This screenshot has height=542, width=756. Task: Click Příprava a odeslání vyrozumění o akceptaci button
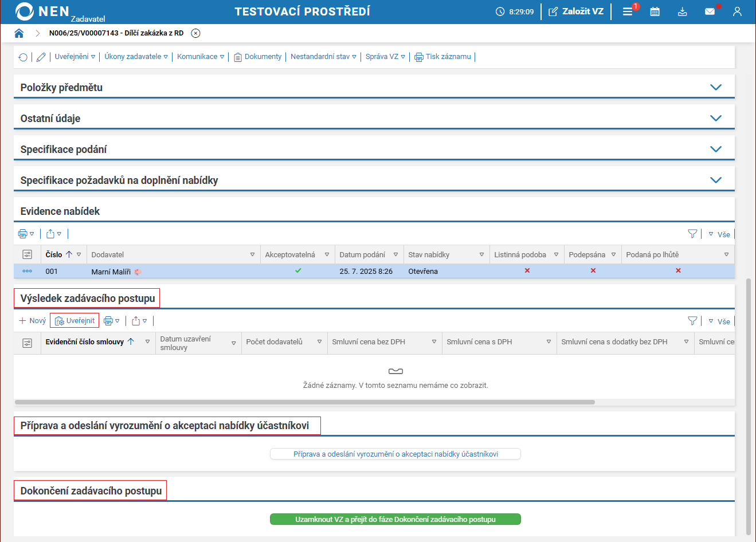coord(395,454)
